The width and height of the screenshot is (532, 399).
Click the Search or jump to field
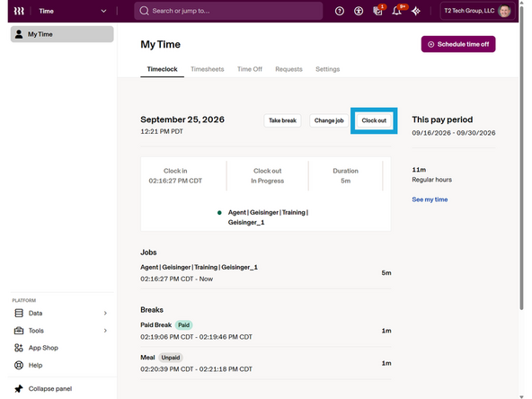point(228,11)
